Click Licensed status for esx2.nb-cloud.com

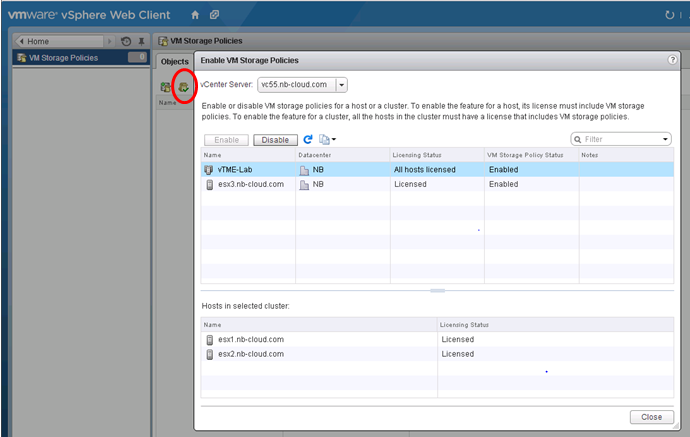(x=458, y=354)
